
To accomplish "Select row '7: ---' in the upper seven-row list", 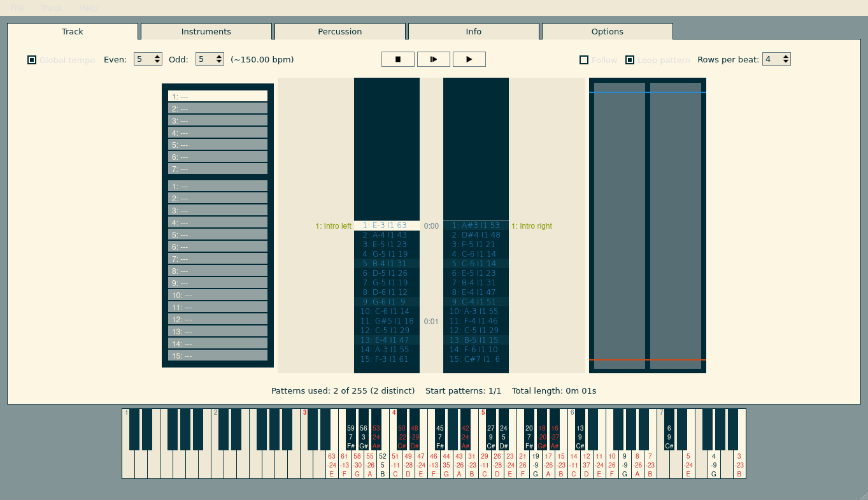I will pyautogui.click(x=218, y=169).
